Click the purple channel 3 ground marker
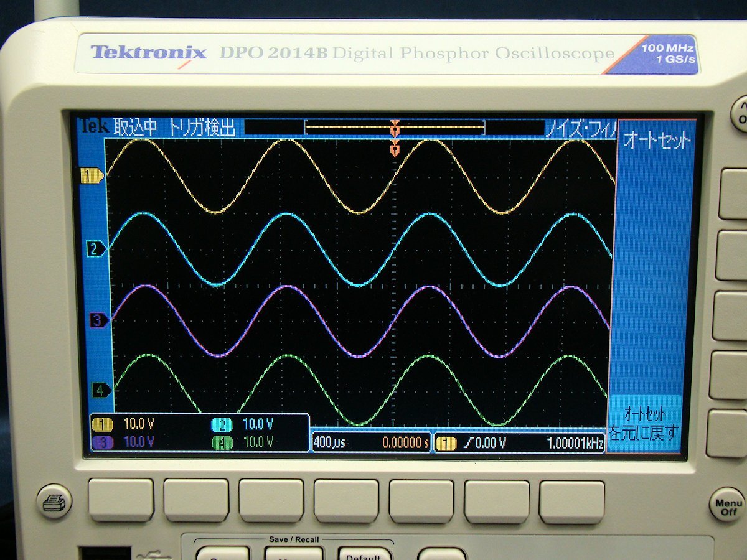Viewport: 747px width, 560px height. [x=99, y=320]
